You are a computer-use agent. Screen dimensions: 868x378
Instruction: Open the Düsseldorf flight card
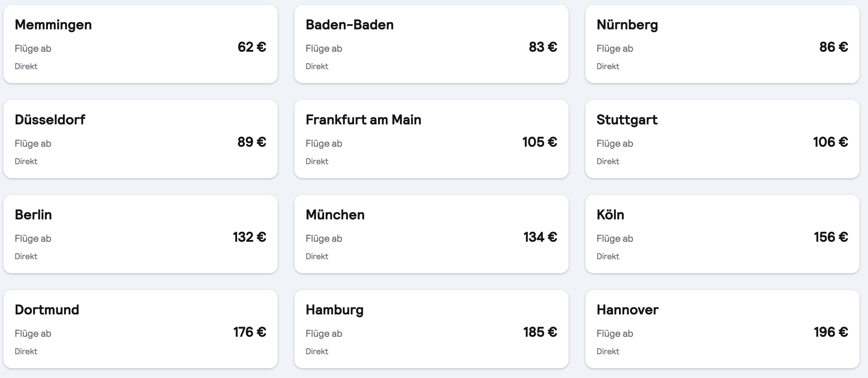pos(140,139)
